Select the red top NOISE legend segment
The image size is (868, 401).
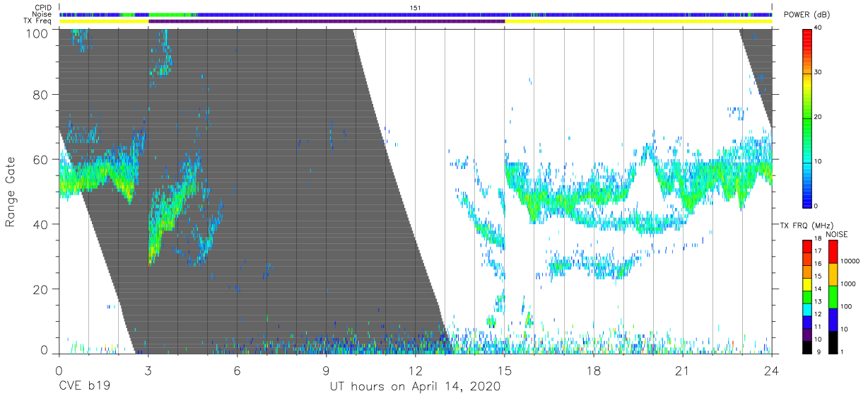point(833,251)
